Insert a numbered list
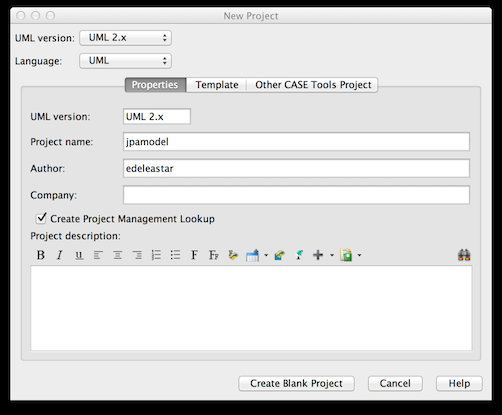 pyautogui.click(x=156, y=255)
